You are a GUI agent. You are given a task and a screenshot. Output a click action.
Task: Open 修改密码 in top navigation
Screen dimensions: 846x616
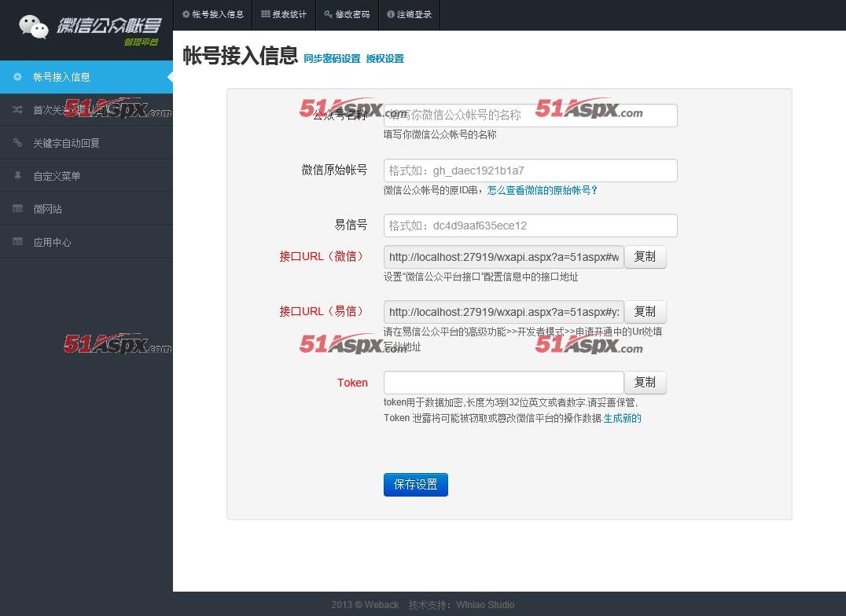click(347, 15)
